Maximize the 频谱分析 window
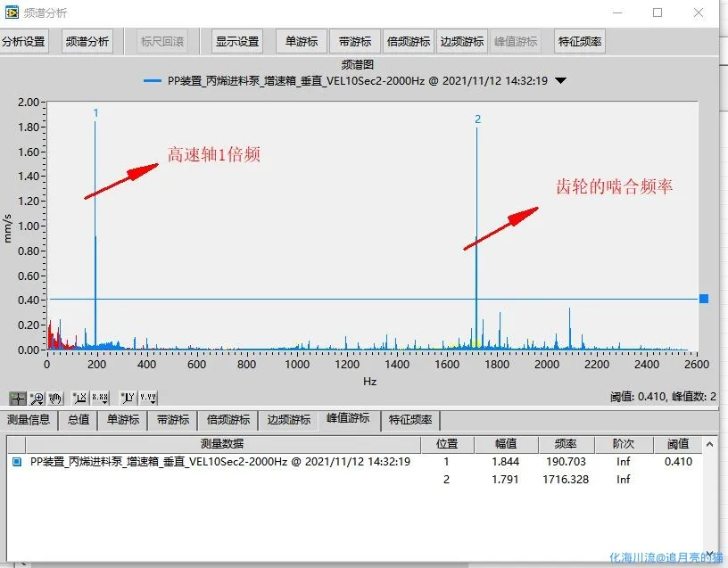This screenshot has height=568, width=728. point(658,12)
